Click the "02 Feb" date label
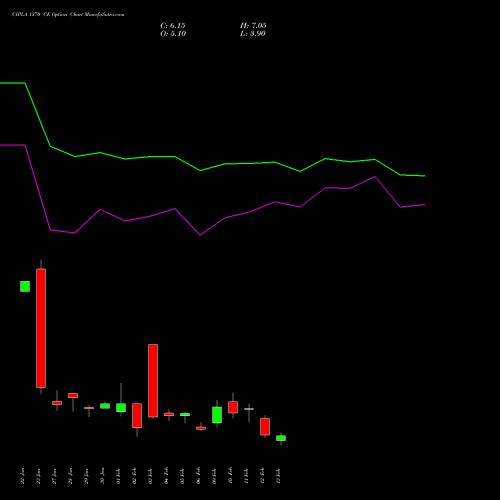 134,476
